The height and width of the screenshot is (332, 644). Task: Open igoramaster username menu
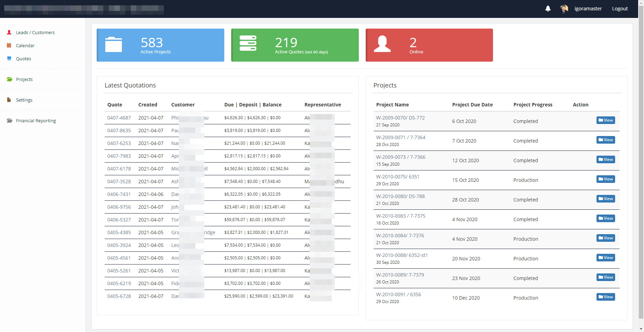pyautogui.click(x=588, y=9)
